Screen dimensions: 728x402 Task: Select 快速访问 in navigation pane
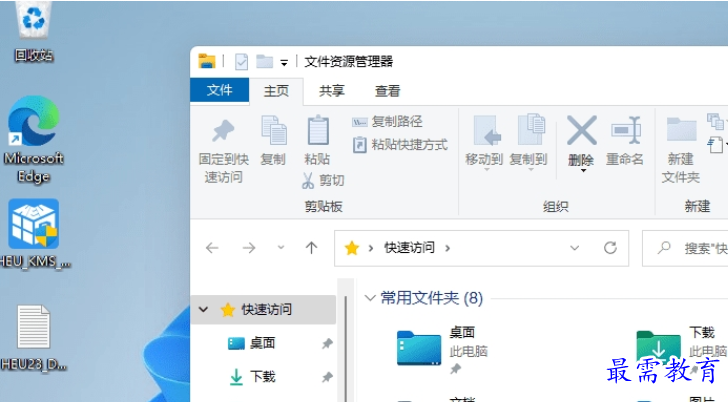tap(266, 310)
